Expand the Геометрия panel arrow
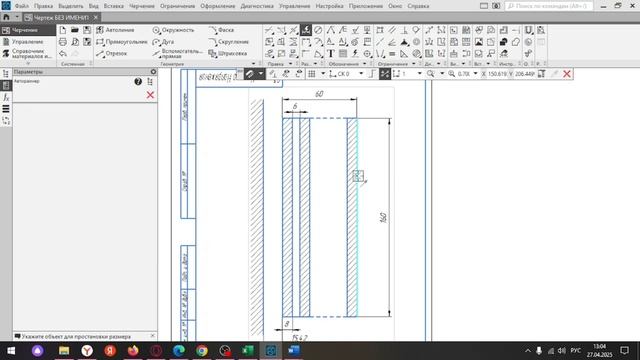The height and width of the screenshot is (360, 640). click(253, 64)
